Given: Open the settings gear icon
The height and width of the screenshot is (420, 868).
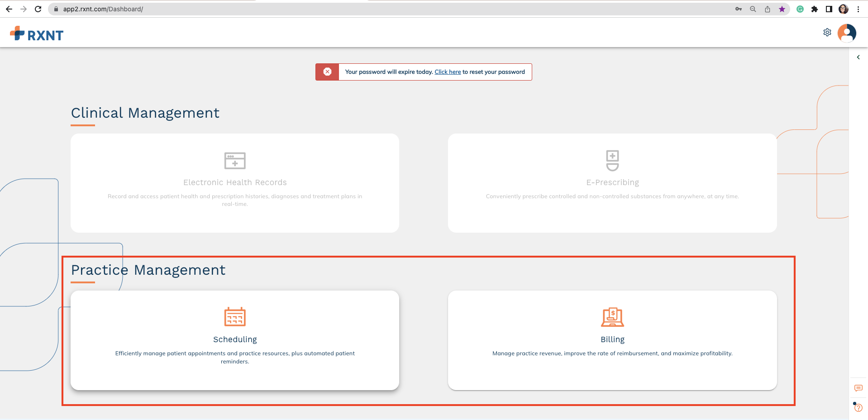Looking at the screenshot, I should tap(827, 33).
